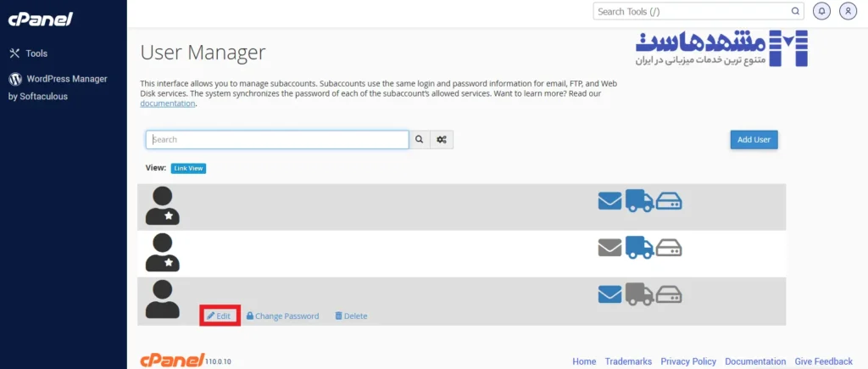Focus the user Search input field
This screenshot has height=369, width=868.
click(277, 139)
